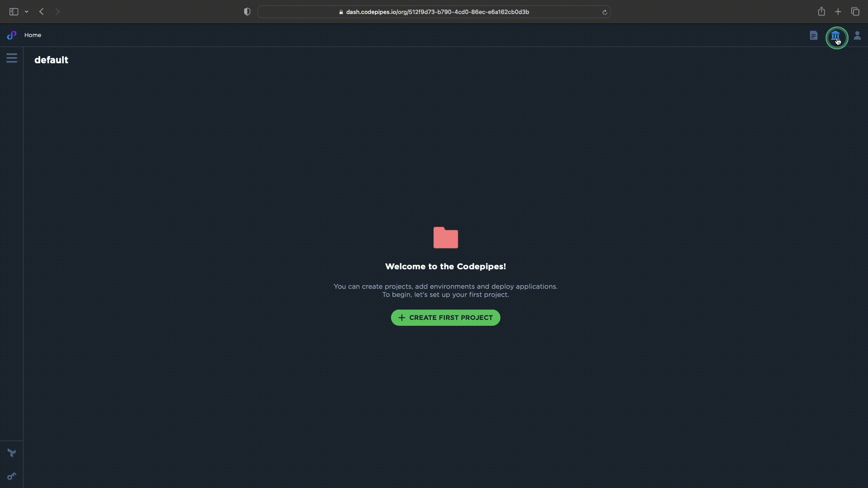Toggle the browser share/export icon
868x488 pixels.
click(x=821, y=12)
